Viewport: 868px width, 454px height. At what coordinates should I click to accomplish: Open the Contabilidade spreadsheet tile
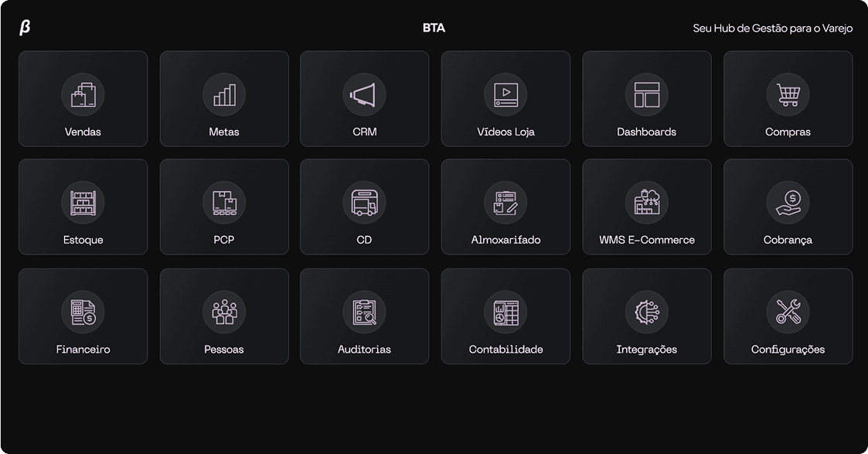pos(505,316)
